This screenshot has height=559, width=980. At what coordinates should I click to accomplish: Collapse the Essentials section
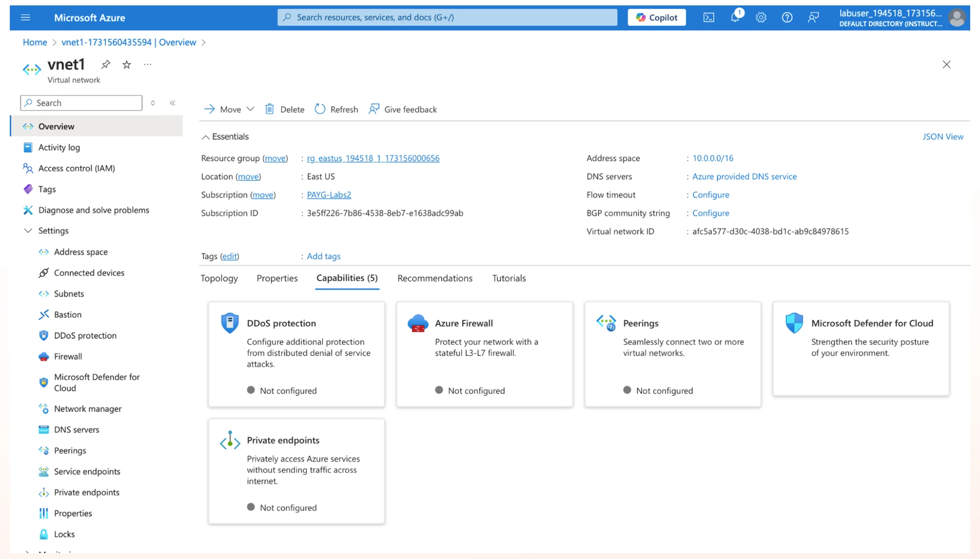(x=205, y=137)
